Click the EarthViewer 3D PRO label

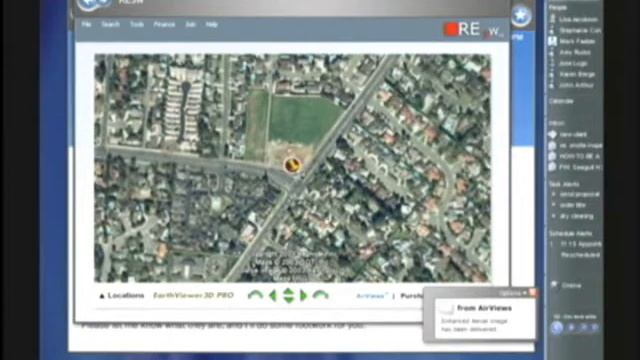pos(193,295)
